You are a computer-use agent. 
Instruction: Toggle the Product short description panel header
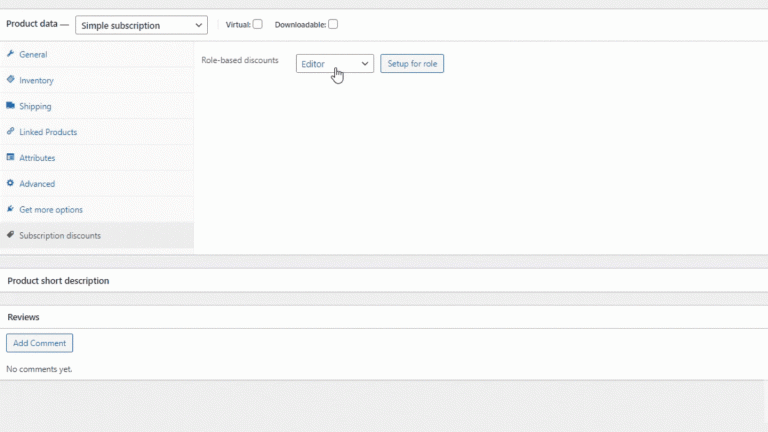click(384, 281)
